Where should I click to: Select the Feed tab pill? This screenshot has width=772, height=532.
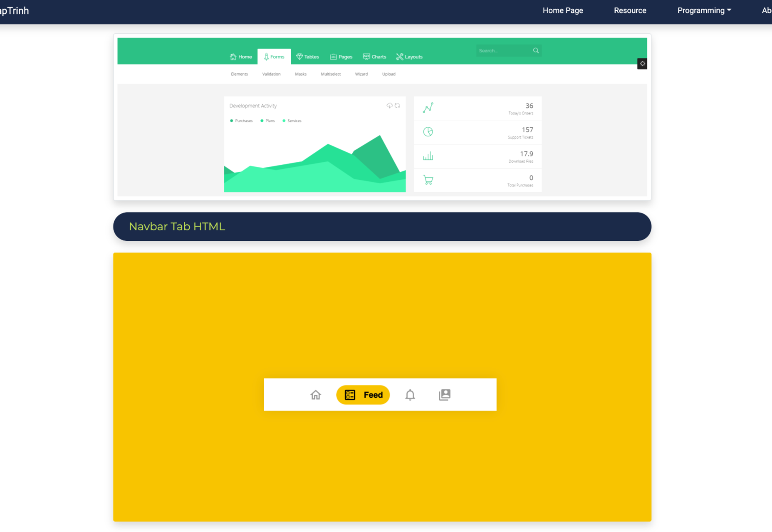point(363,395)
